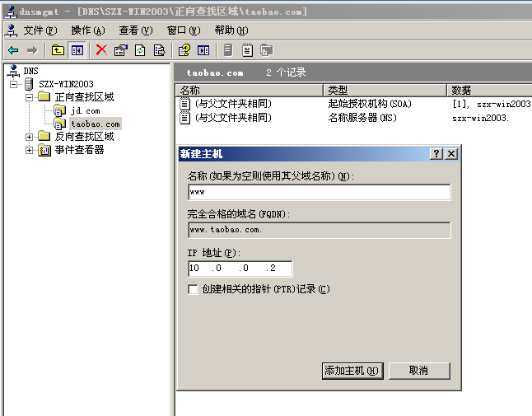Image resolution: width=532 pixels, height=416 pixels.
Task: Open the 查看(V) menu
Action: [x=136, y=30]
